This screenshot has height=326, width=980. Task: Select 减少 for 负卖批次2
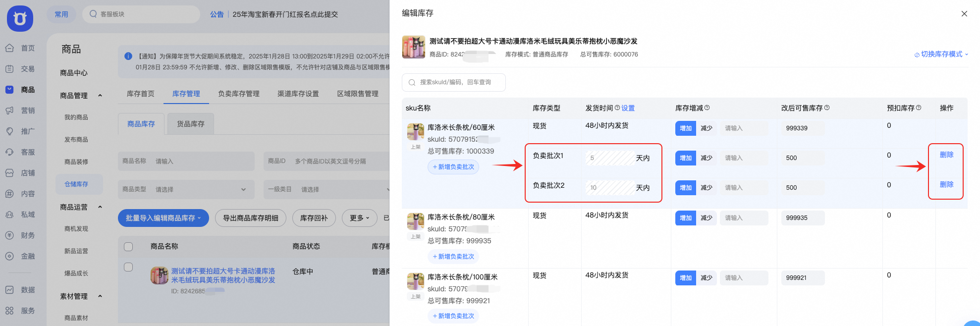[x=707, y=188]
